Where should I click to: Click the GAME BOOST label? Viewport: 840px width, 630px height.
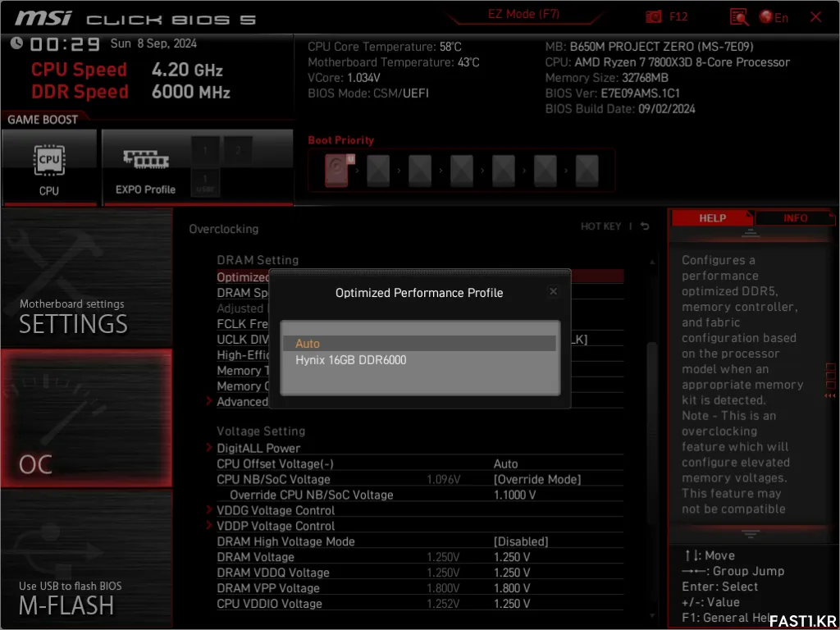coord(43,120)
